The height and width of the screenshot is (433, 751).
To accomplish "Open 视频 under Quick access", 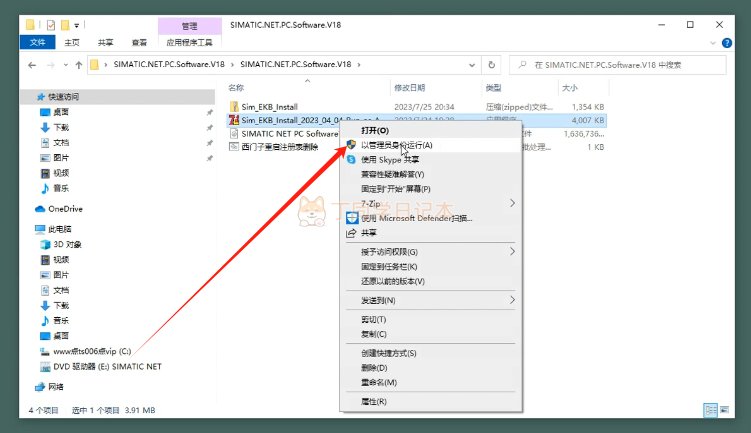I will (x=61, y=173).
